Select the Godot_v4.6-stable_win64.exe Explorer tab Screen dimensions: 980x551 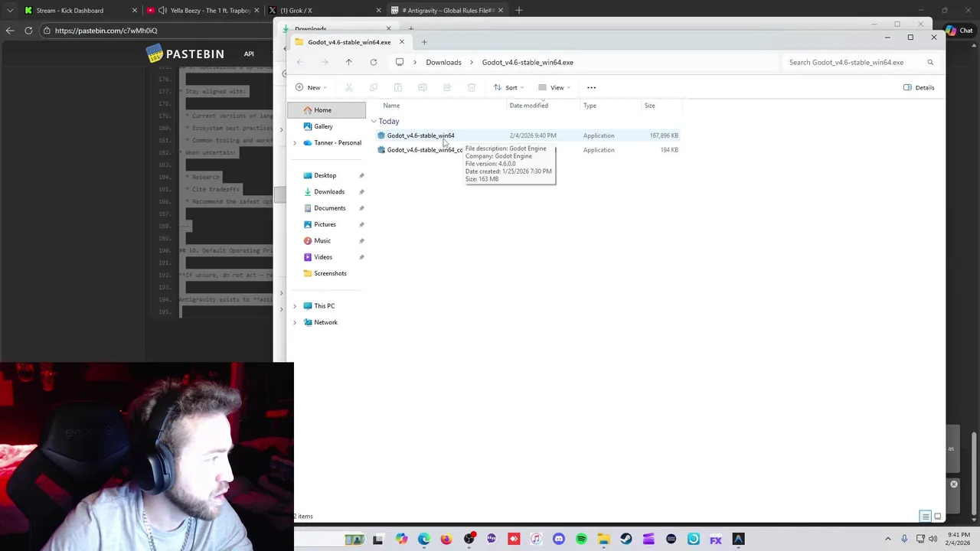tap(350, 42)
